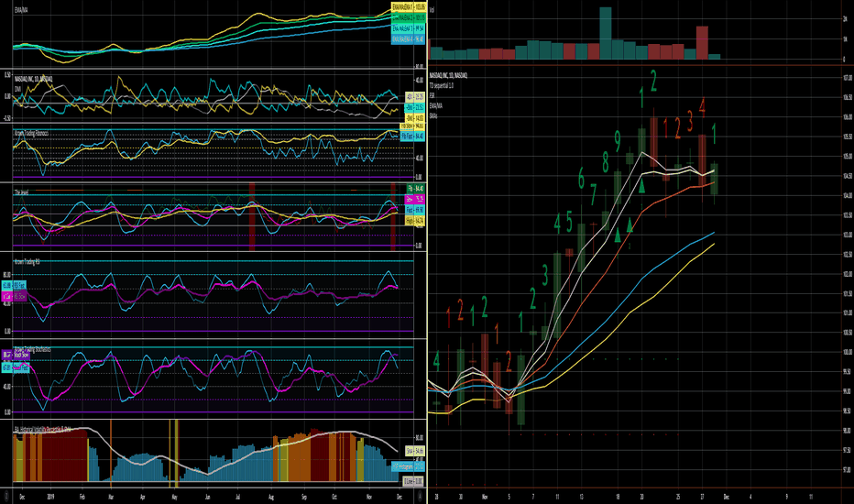Click the Oct label on the time axis

pos(334,497)
